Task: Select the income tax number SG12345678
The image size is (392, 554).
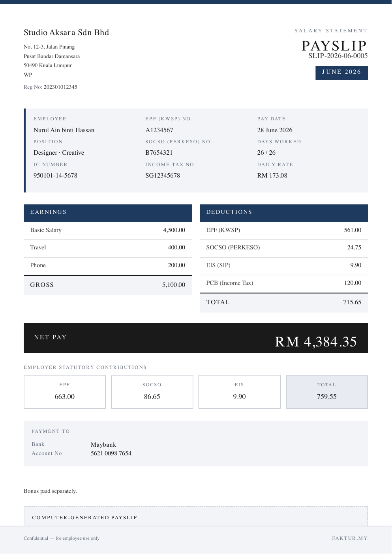Action: (163, 176)
